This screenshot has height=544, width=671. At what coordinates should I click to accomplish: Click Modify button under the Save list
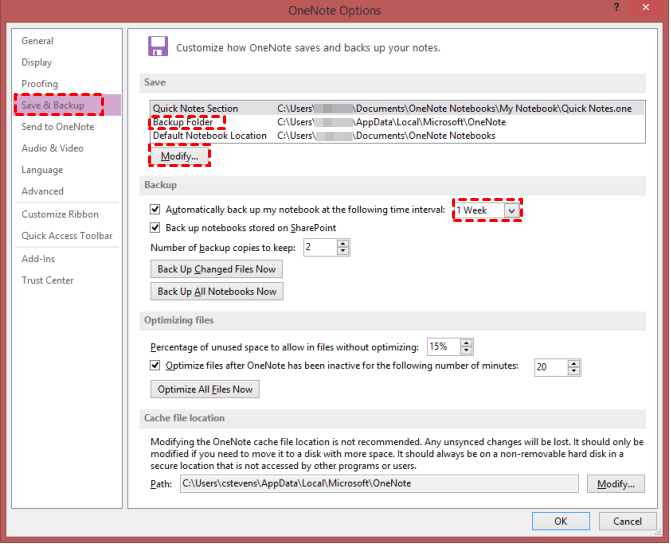pos(180,156)
